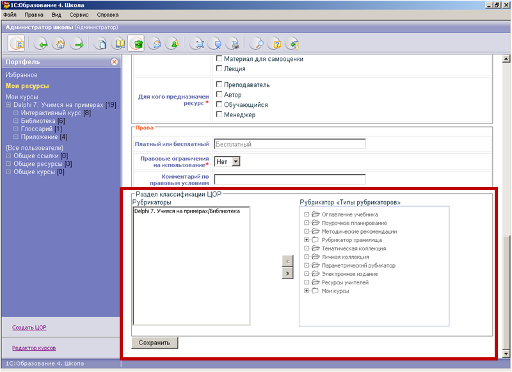Screen dimensions: 512x372
Task: Click the yellow question mark help icon
Action: (x=275, y=44)
